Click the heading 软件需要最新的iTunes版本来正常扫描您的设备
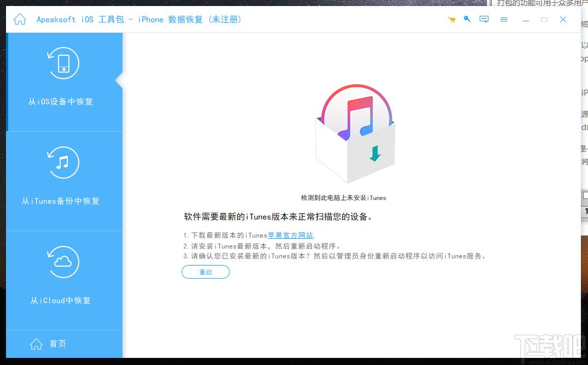Viewport: 588px width, 365px height. pos(278,216)
